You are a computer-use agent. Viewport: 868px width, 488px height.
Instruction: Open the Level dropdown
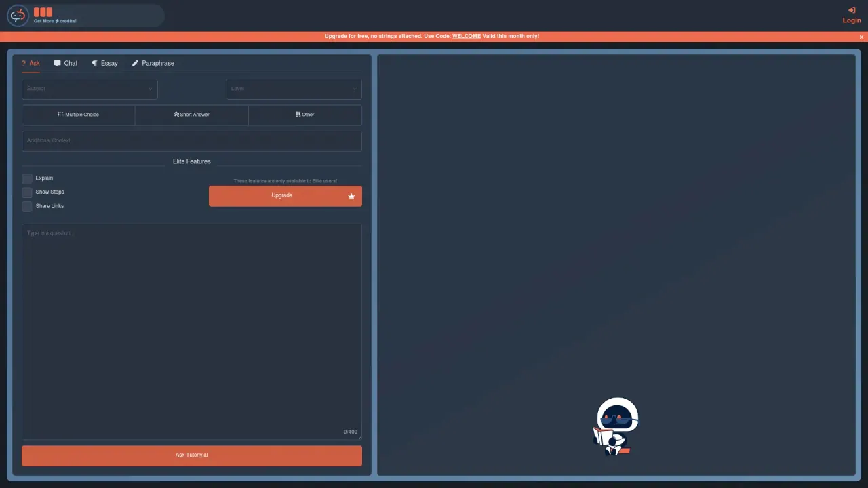pyautogui.click(x=294, y=89)
